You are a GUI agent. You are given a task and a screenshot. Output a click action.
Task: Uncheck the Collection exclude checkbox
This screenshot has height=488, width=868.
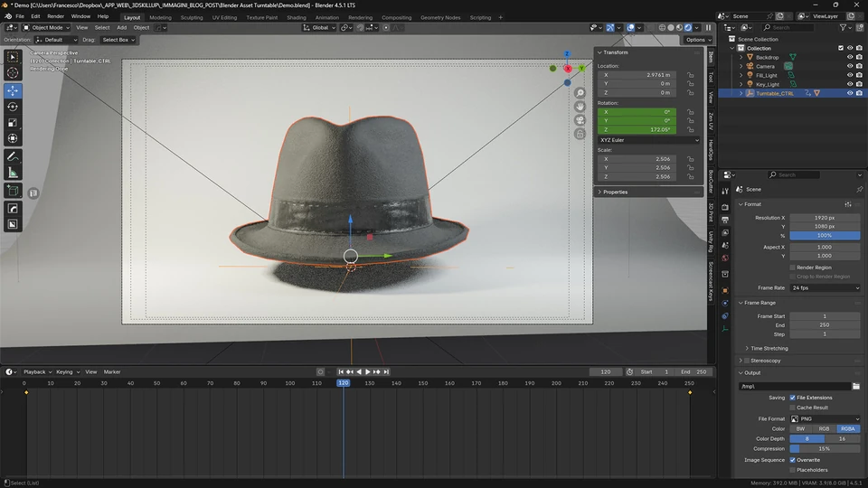(x=841, y=48)
